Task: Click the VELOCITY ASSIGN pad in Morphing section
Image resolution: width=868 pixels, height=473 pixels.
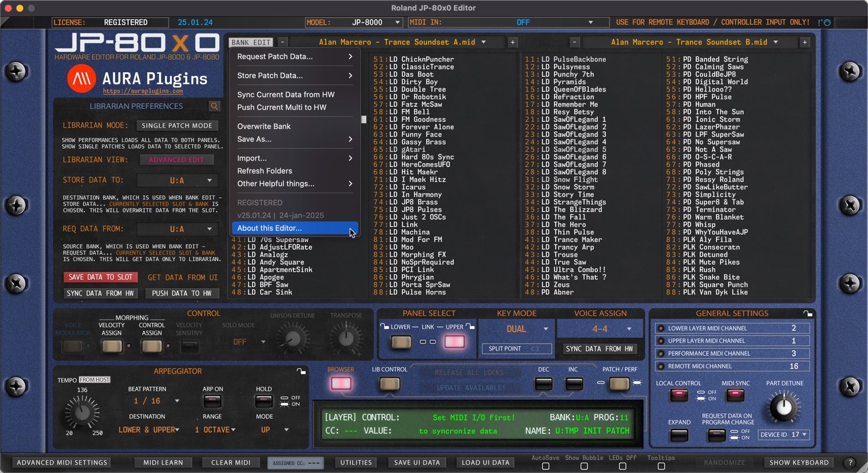Action: point(111,345)
